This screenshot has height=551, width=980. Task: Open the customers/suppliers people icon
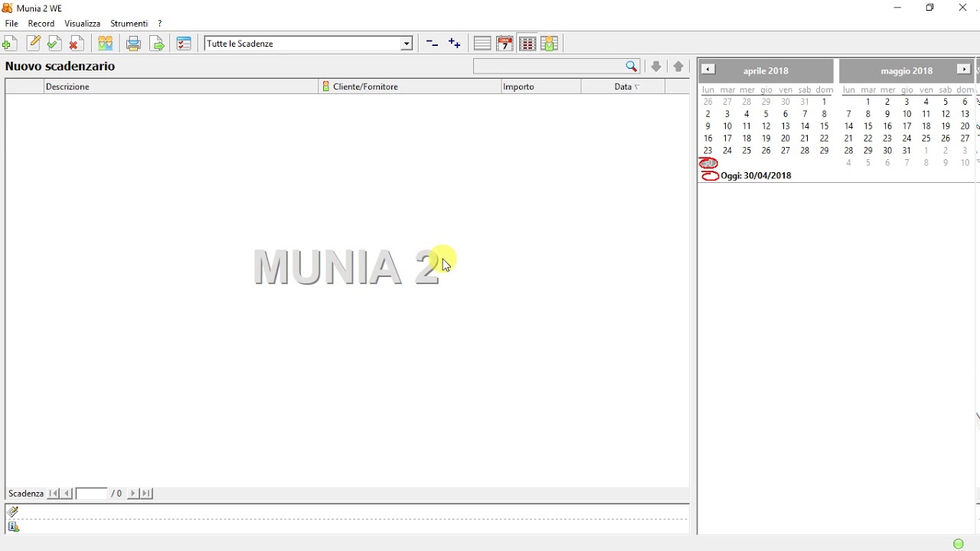(x=106, y=44)
